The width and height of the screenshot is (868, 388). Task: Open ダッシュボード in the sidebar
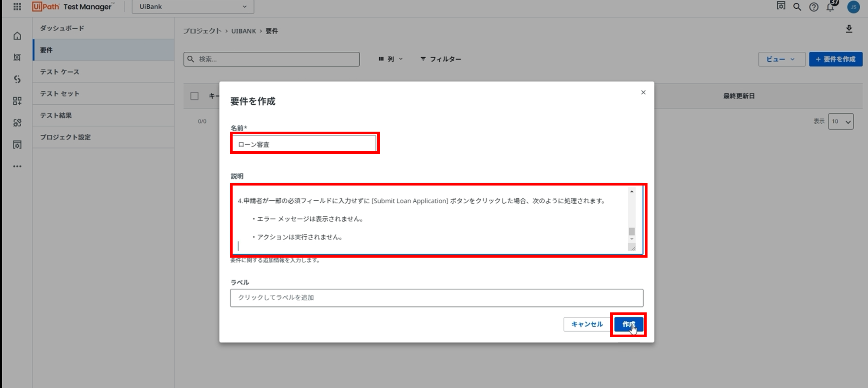tap(103, 28)
